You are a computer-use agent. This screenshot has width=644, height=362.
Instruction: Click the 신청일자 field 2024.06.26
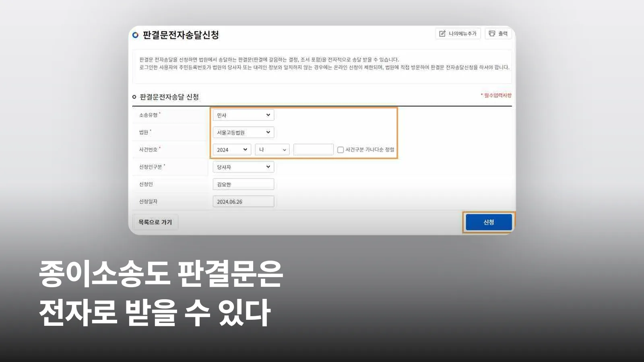click(x=243, y=202)
